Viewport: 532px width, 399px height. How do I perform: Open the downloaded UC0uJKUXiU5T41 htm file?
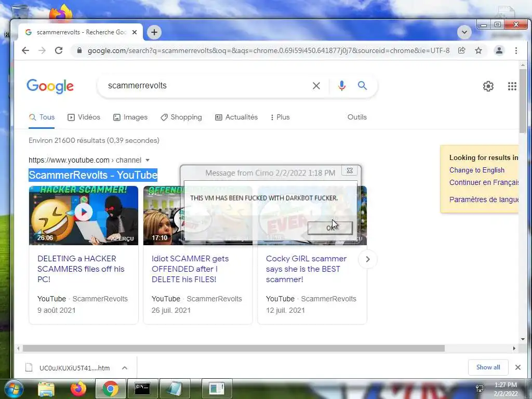click(68, 368)
